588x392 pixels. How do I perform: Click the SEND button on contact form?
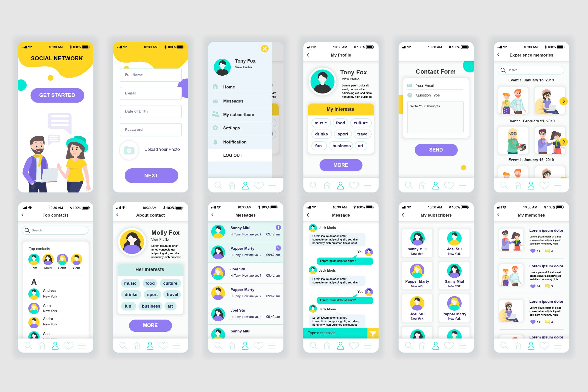pos(436,150)
